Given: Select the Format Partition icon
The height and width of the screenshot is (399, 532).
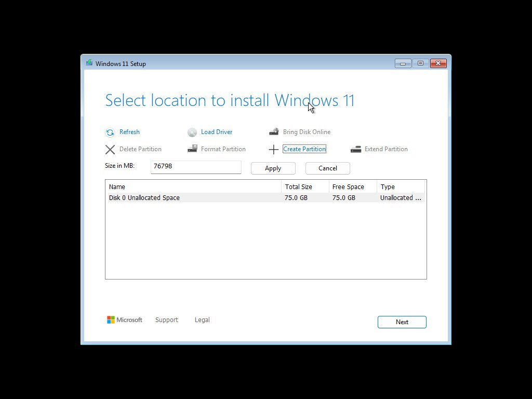Looking at the screenshot, I should (x=192, y=149).
